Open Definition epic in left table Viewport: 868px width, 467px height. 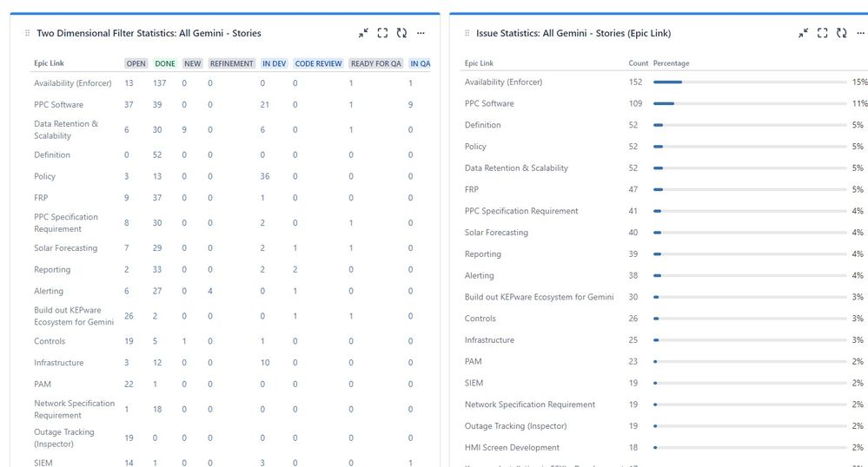52,155
